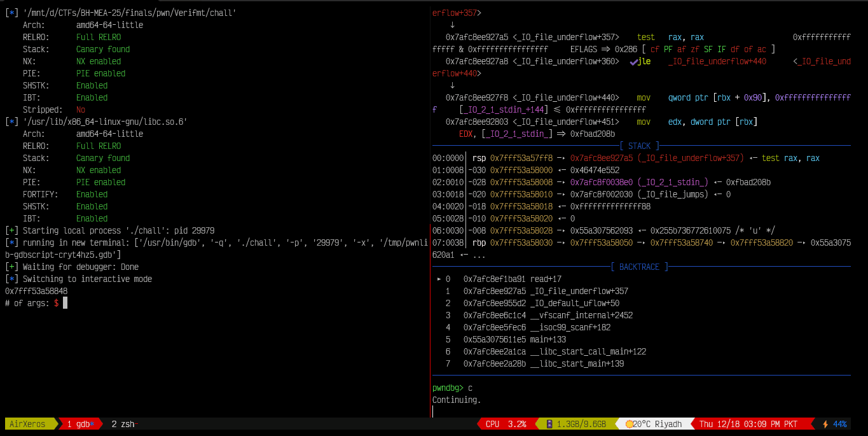Click the down arrow below _IO_file_underflow+440 jump
Screen dimensions: 868x436
click(452, 85)
